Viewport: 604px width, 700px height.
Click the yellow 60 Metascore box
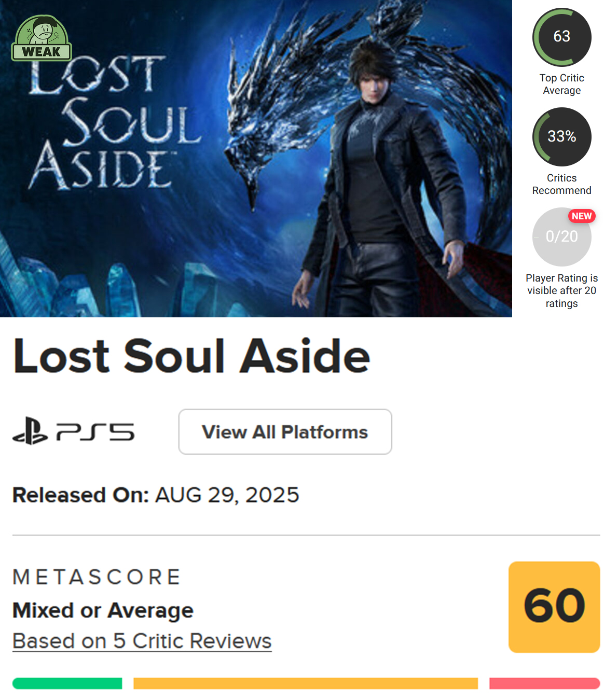coord(554,607)
